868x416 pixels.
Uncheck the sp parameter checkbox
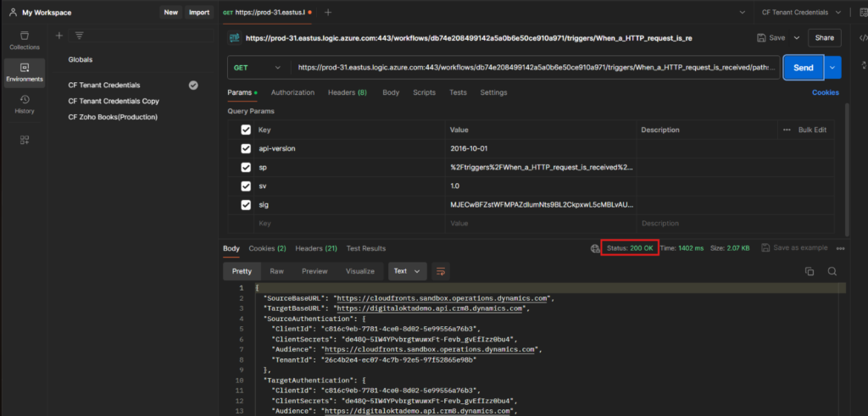click(247, 167)
